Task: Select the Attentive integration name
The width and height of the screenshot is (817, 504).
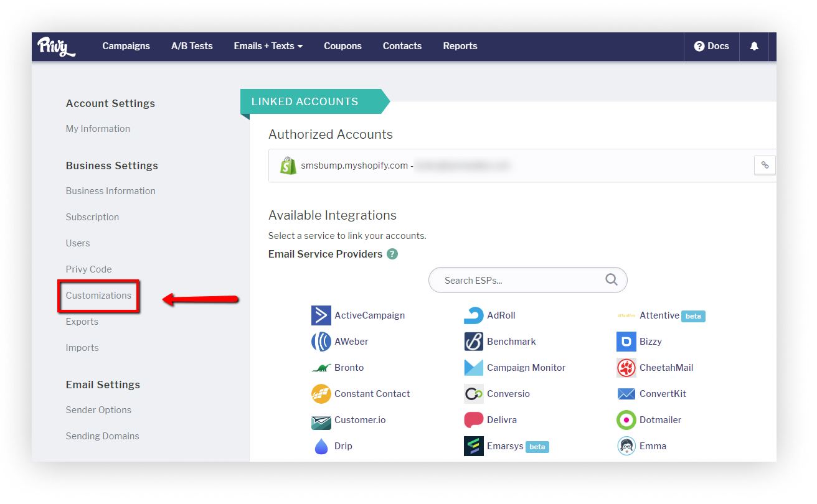Action: click(659, 315)
